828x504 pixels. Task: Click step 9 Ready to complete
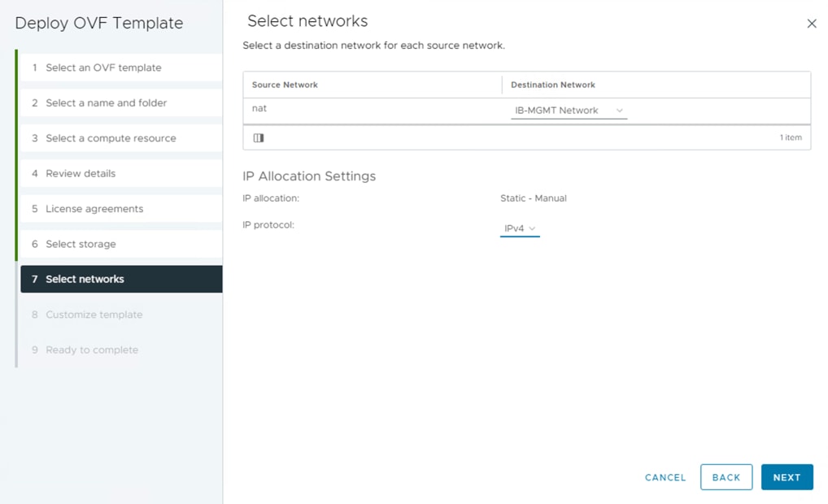coord(92,350)
